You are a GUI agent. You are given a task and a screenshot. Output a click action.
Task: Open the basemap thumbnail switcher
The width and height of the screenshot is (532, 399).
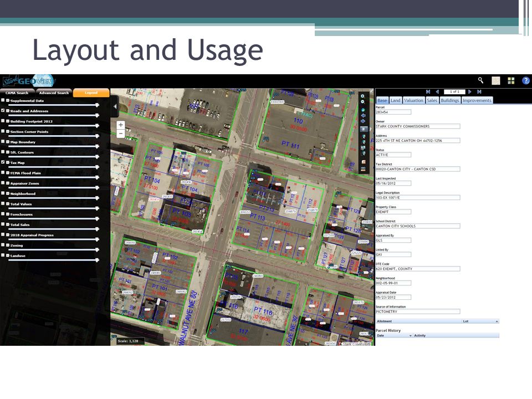coord(495,80)
